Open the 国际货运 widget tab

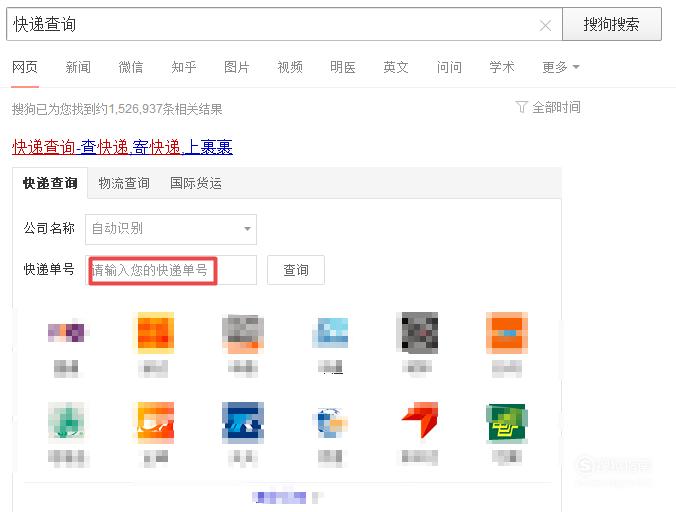click(x=196, y=183)
